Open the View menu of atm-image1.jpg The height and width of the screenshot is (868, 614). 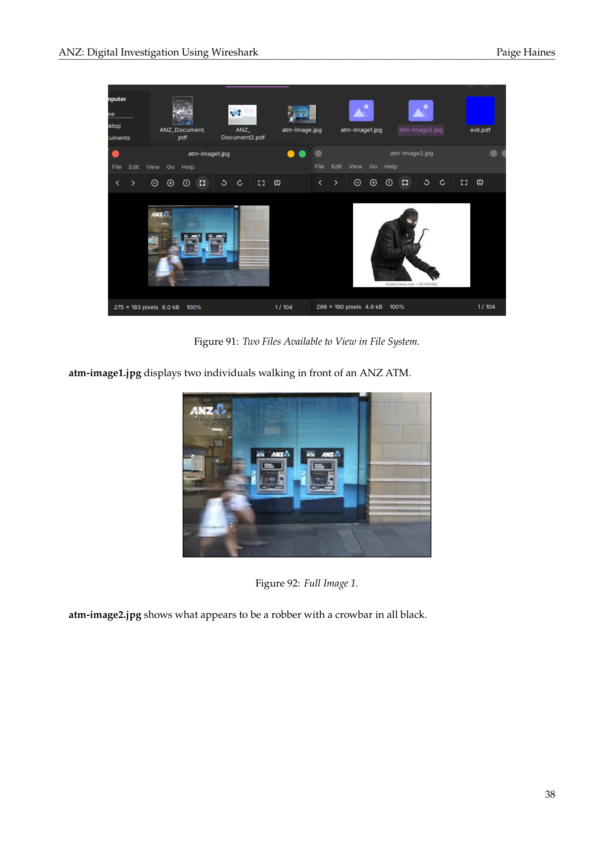click(153, 167)
